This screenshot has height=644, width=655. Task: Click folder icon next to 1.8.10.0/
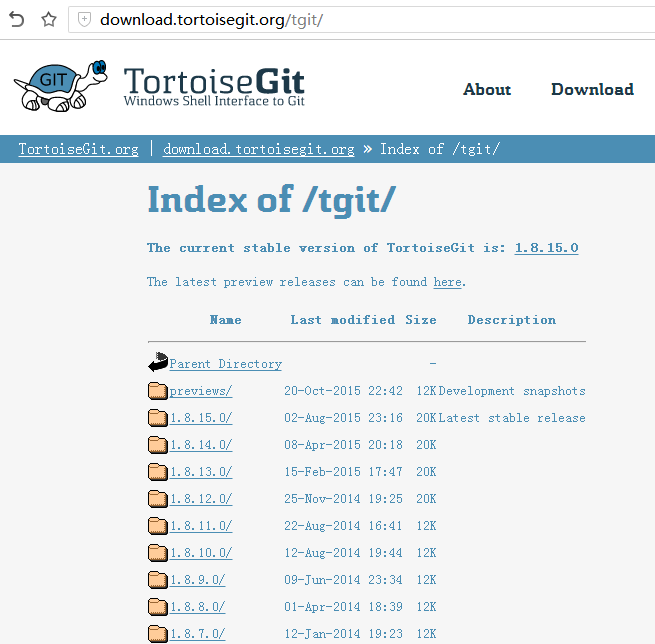click(158, 553)
